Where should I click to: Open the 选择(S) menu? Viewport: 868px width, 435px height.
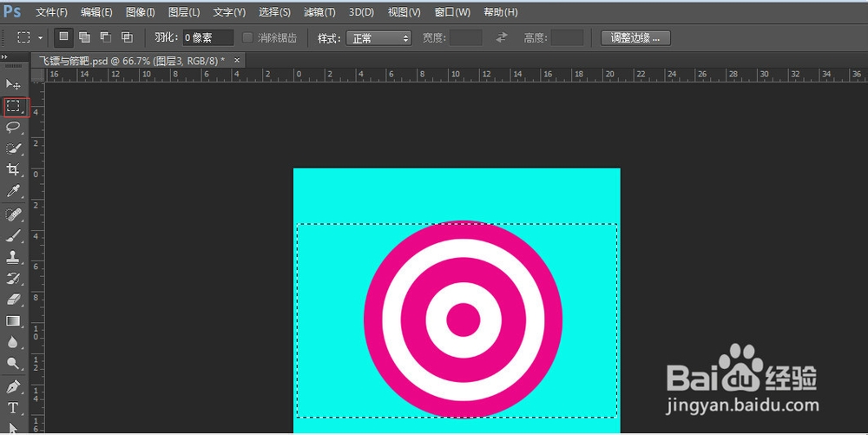click(274, 12)
